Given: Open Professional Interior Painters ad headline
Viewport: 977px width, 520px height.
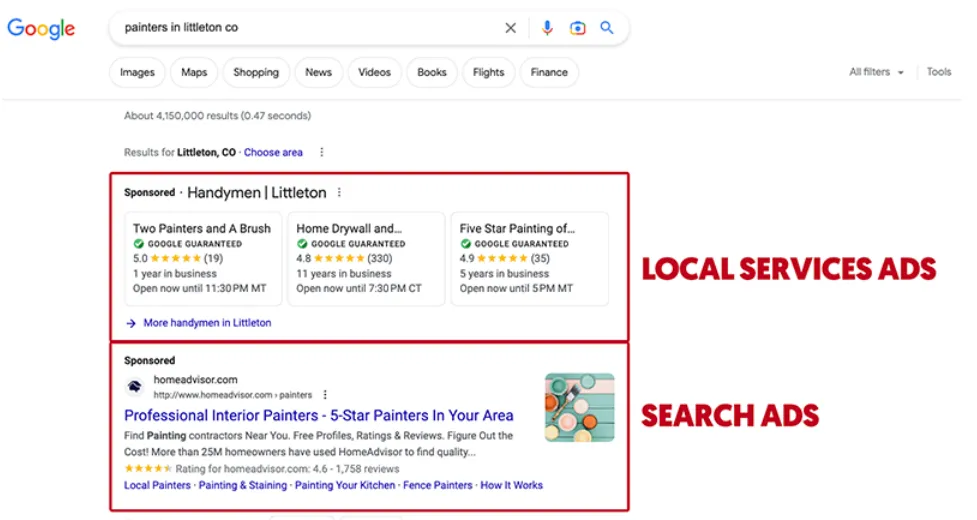Looking at the screenshot, I should [x=318, y=415].
